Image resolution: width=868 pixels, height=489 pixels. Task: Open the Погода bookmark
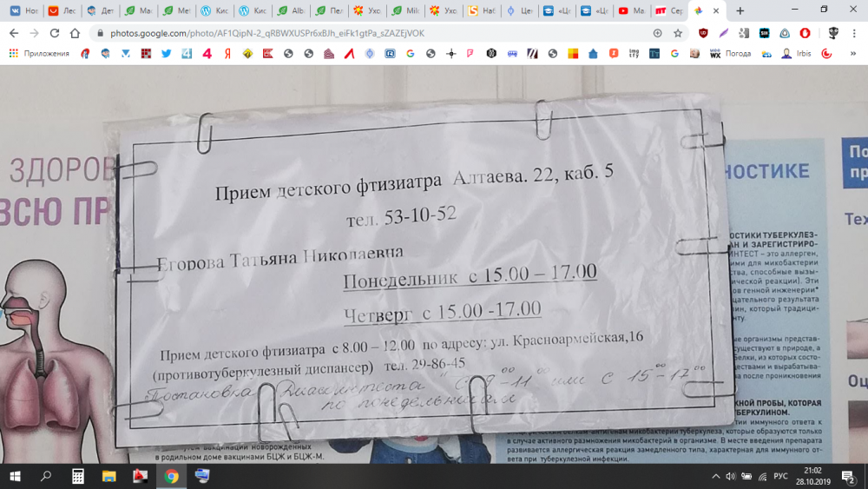pos(731,54)
